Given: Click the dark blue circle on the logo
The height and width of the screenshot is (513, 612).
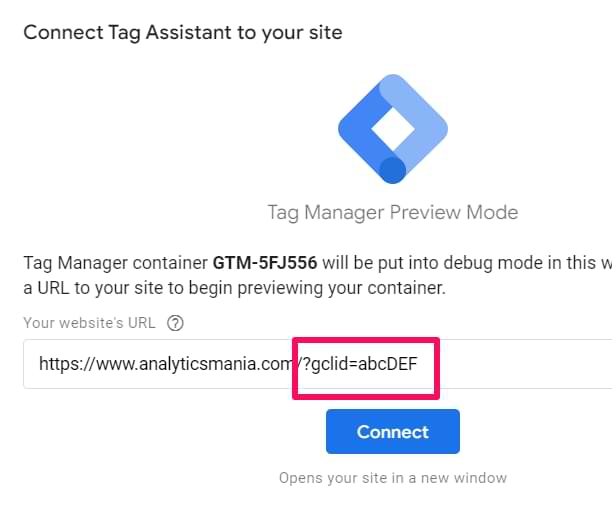Looking at the screenshot, I should 393,170.
